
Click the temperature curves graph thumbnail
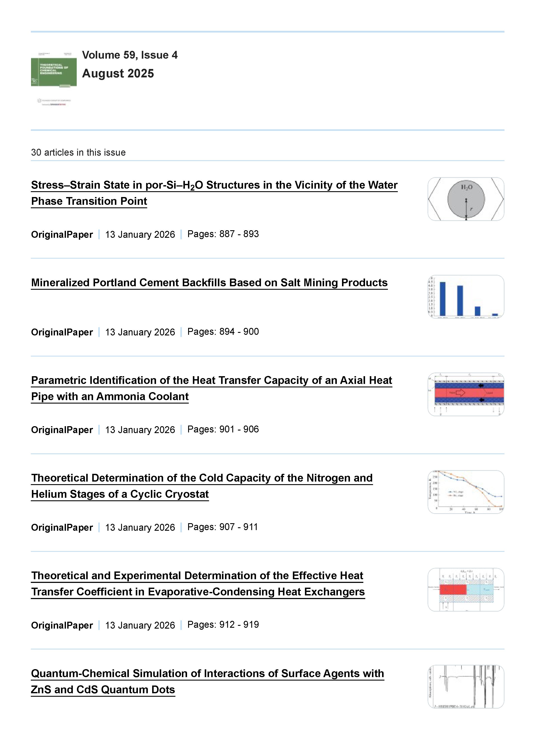465,492
